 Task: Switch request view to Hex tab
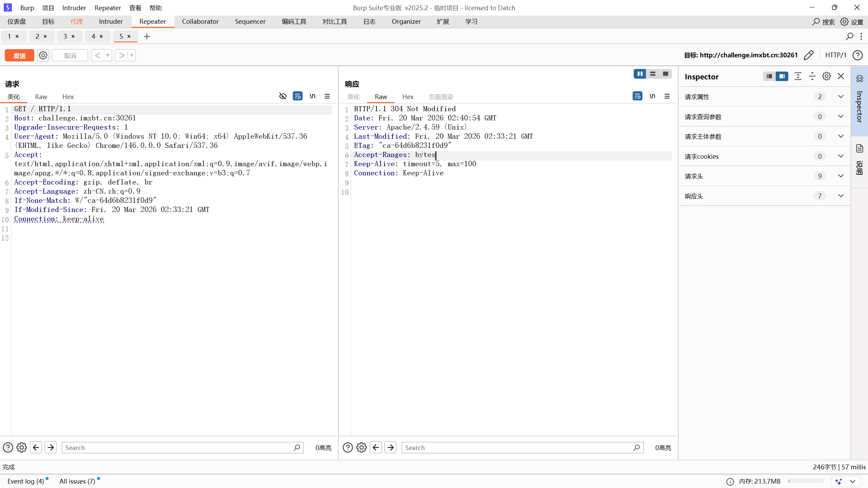pyautogui.click(x=68, y=97)
